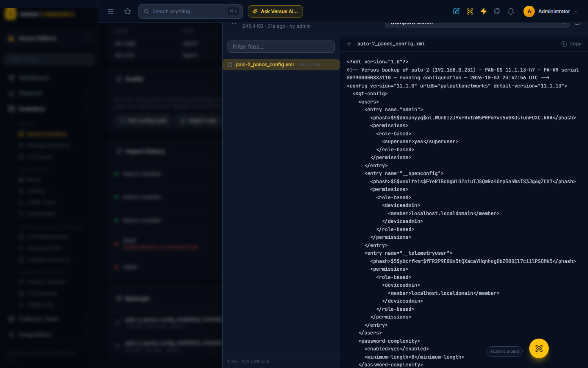This screenshot has width=588, height=368.
Task: Click the Filter files input
Action: click(x=281, y=47)
